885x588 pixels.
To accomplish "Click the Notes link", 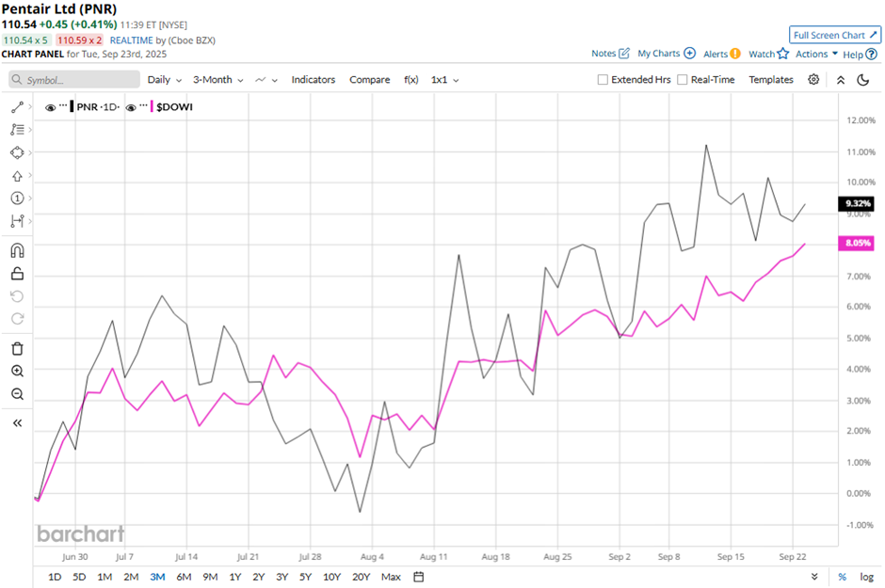I will tap(603, 53).
